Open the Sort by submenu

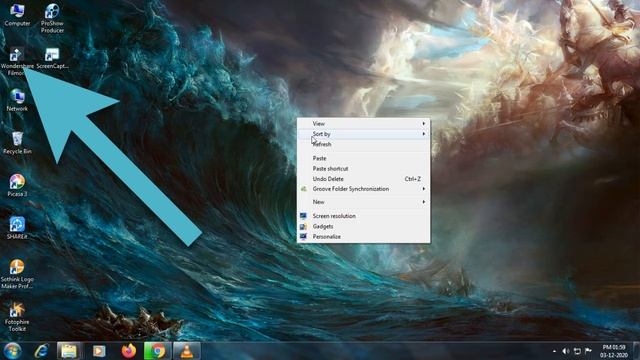tap(363, 134)
